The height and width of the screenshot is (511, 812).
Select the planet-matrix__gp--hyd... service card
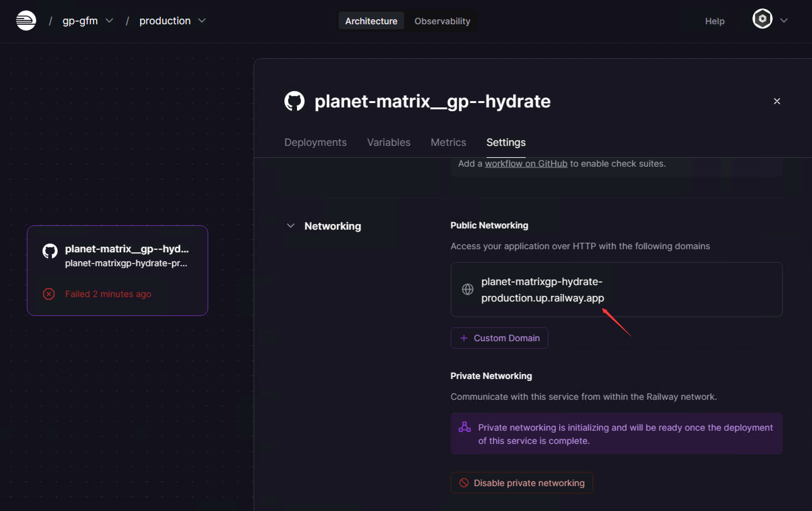pyautogui.click(x=117, y=271)
